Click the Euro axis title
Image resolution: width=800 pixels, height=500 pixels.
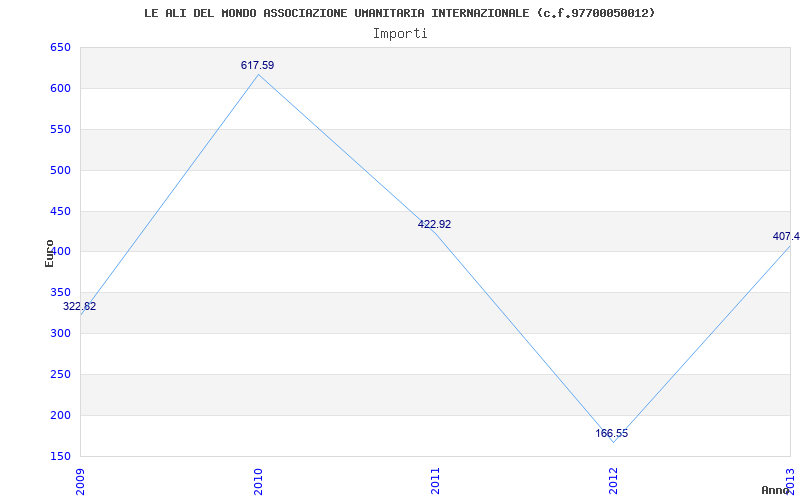coord(49,253)
